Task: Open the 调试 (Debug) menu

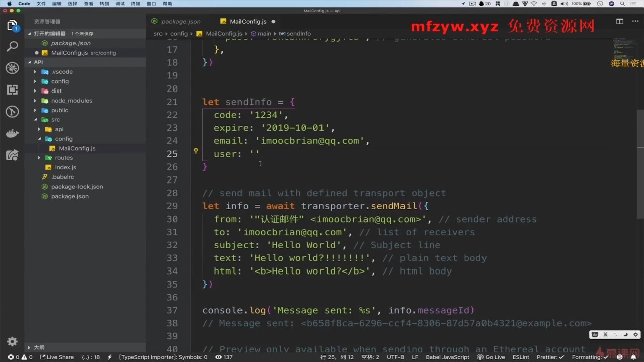Action: coord(120,4)
